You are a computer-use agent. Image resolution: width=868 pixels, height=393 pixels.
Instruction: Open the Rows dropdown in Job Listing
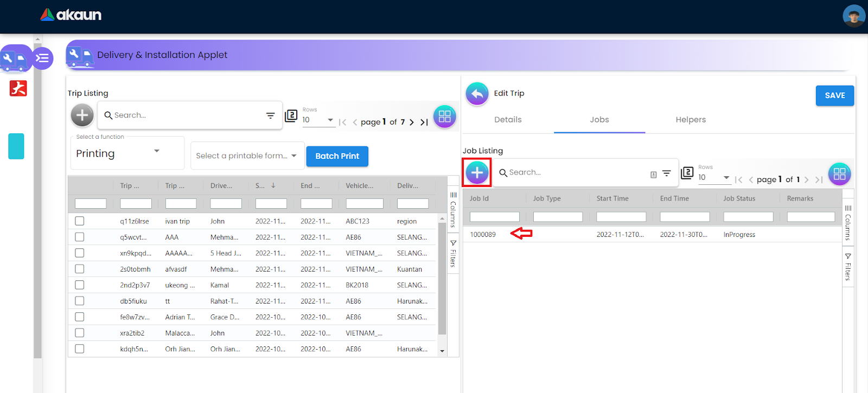[714, 177]
